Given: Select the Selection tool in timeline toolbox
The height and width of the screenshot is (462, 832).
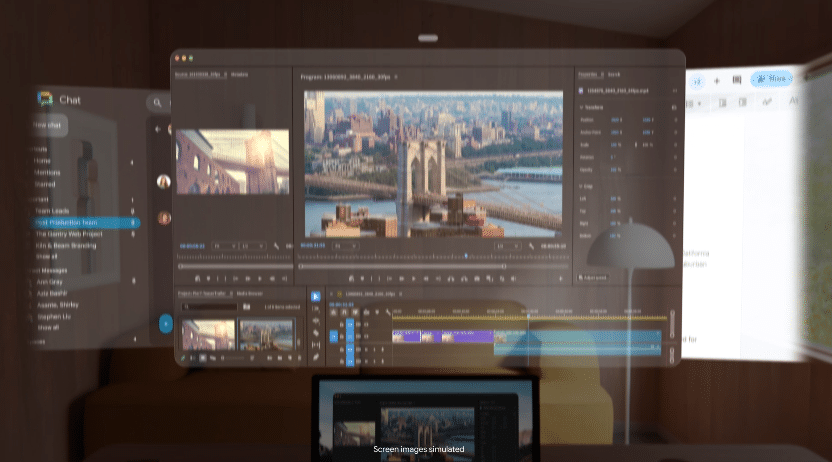Looking at the screenshot, I should click(x=316, y=297).
